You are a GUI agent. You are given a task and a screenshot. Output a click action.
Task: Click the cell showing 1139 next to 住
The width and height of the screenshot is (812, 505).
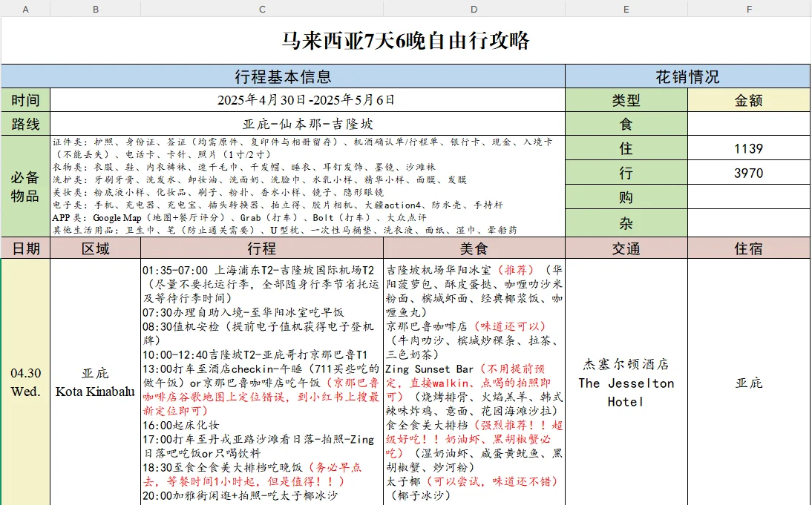749,148
